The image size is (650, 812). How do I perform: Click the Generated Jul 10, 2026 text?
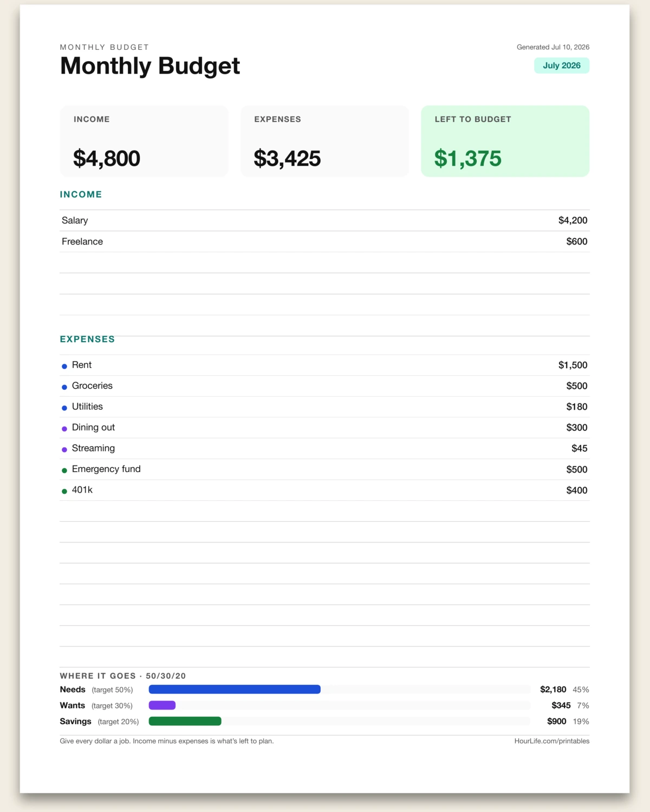[x=553, y=47]
